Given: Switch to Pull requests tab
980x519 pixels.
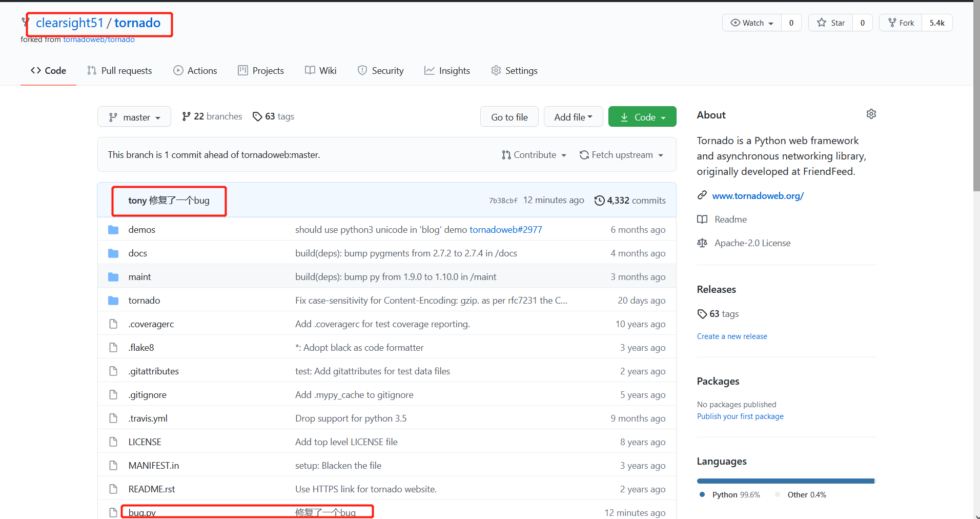Looking at the screenshot, I should pyautogui.click(x=119, y=71).
